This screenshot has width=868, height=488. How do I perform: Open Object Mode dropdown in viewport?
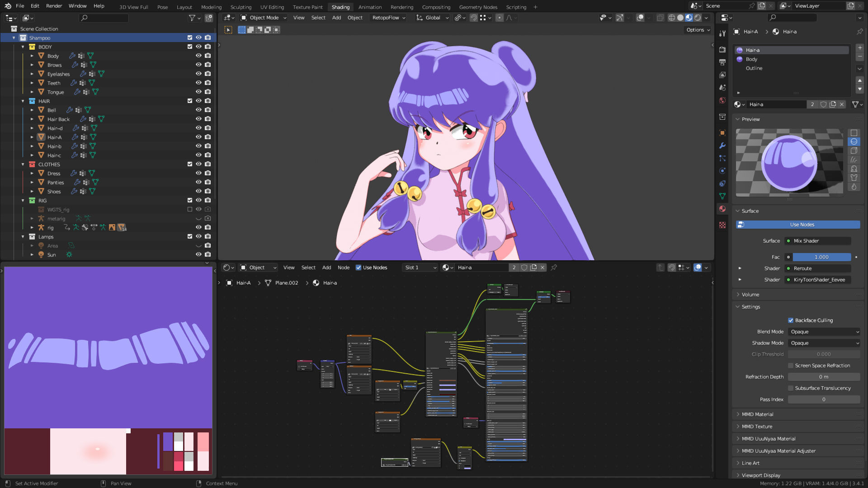[264, 18]
